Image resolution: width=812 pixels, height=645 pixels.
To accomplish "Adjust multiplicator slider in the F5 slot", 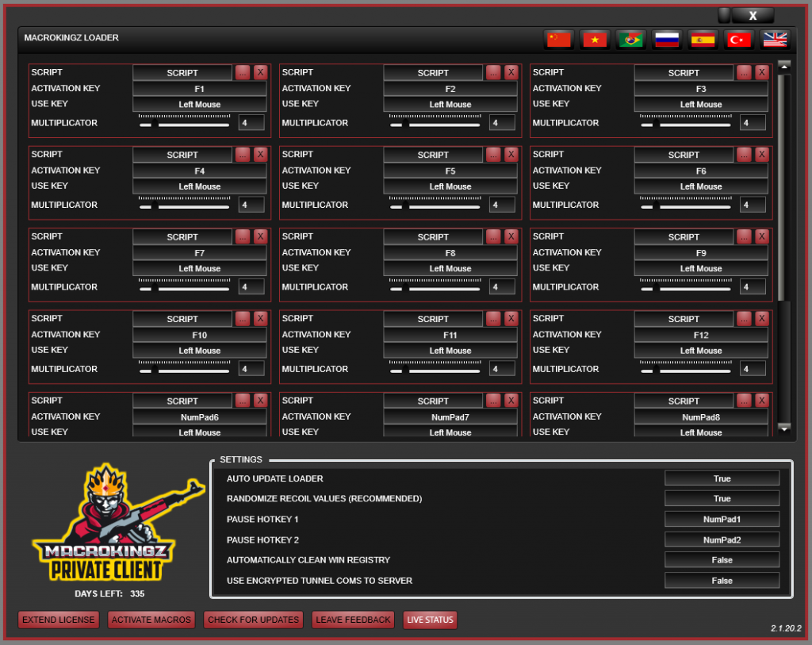I will (435, 206).
